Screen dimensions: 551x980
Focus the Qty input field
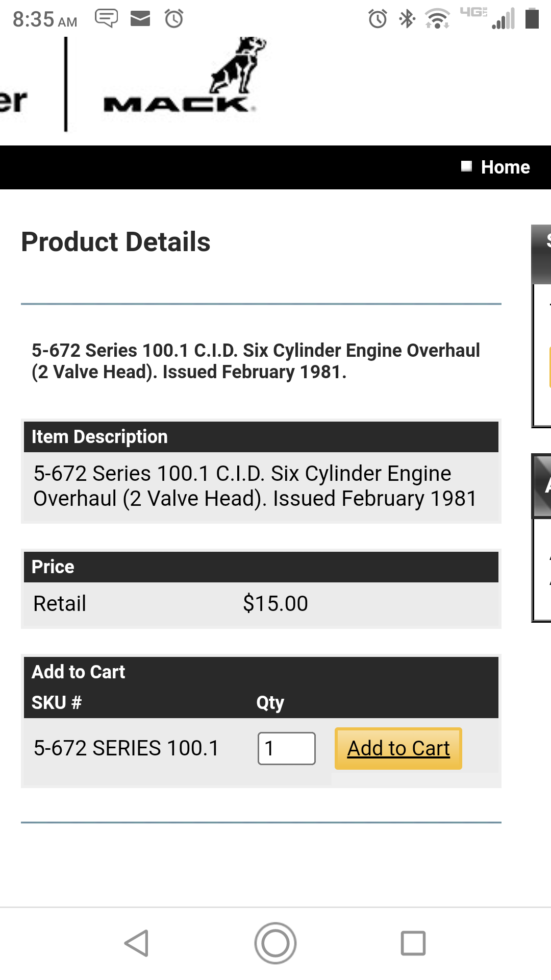[287, 748]
